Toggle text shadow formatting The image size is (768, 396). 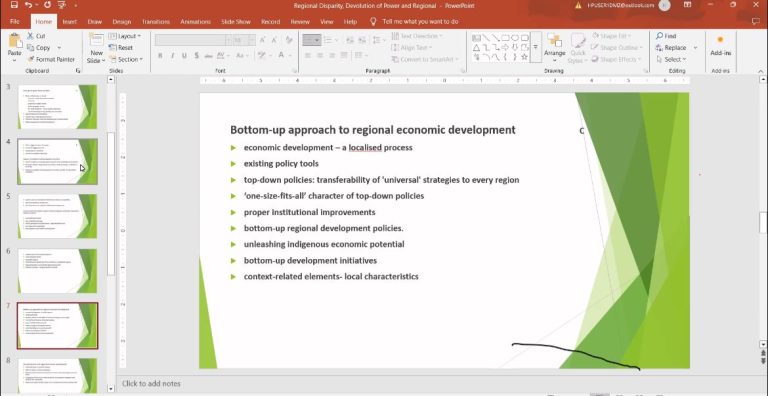click(196, 55)
